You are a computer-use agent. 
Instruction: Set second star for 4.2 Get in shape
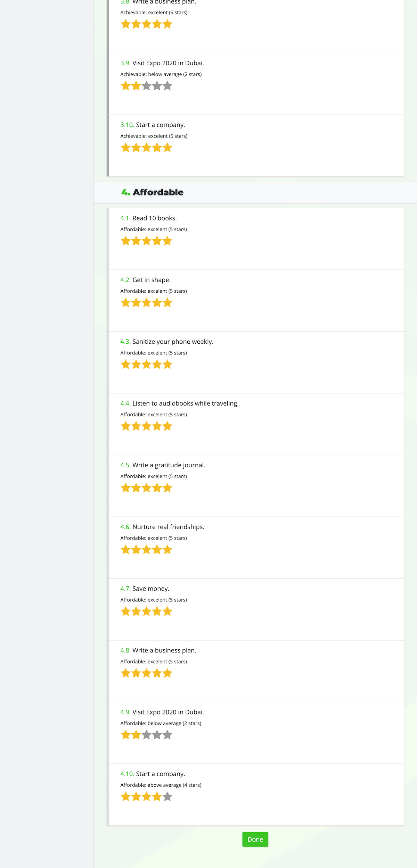click(x=136, y=302)
